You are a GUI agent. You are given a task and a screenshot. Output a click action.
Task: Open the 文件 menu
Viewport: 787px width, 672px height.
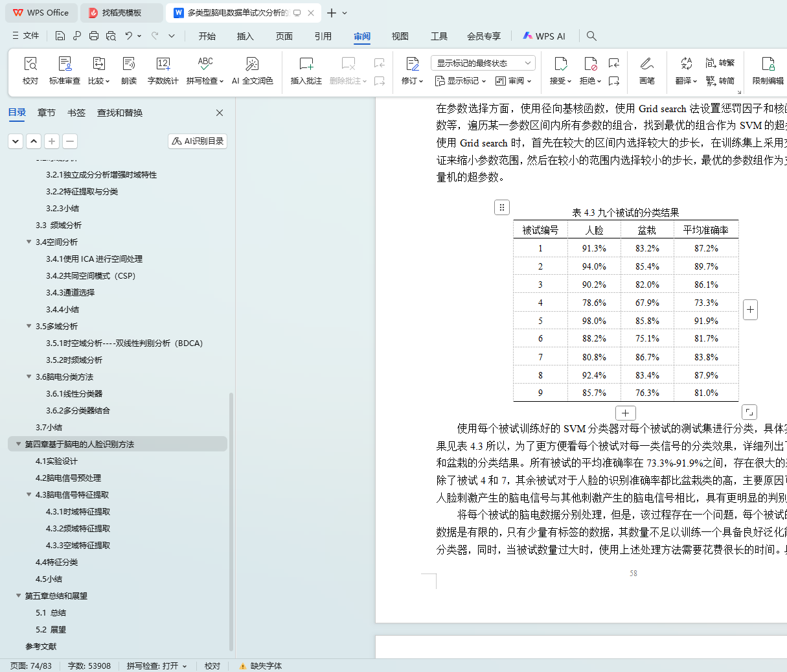[x=26, y=36]
